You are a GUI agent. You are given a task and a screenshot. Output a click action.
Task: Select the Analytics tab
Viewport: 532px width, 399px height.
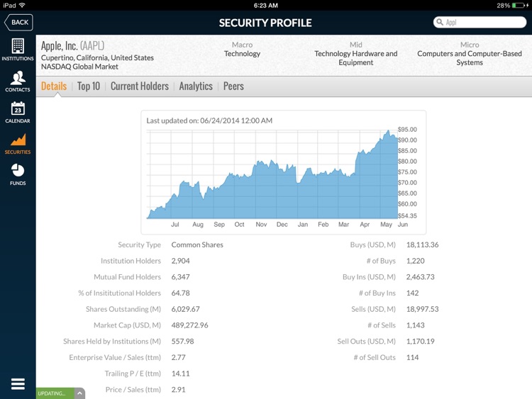[x=196, y=86]
